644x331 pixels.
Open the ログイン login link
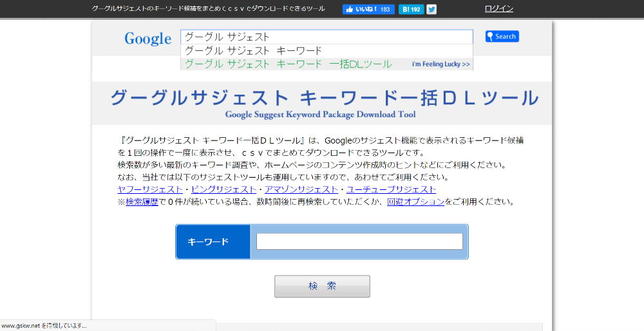click(x=498, y=8)
